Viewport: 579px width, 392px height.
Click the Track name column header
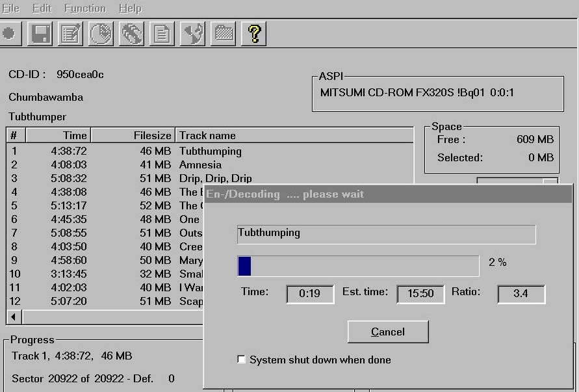[294, 136]
